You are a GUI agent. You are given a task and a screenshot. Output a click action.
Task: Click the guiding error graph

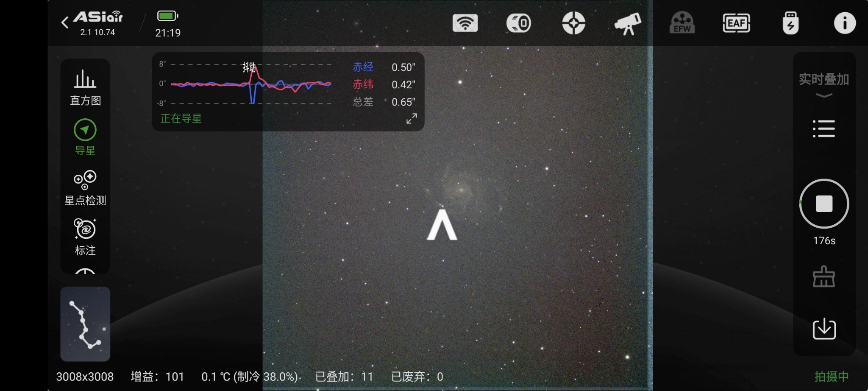[x=251, y=84]
